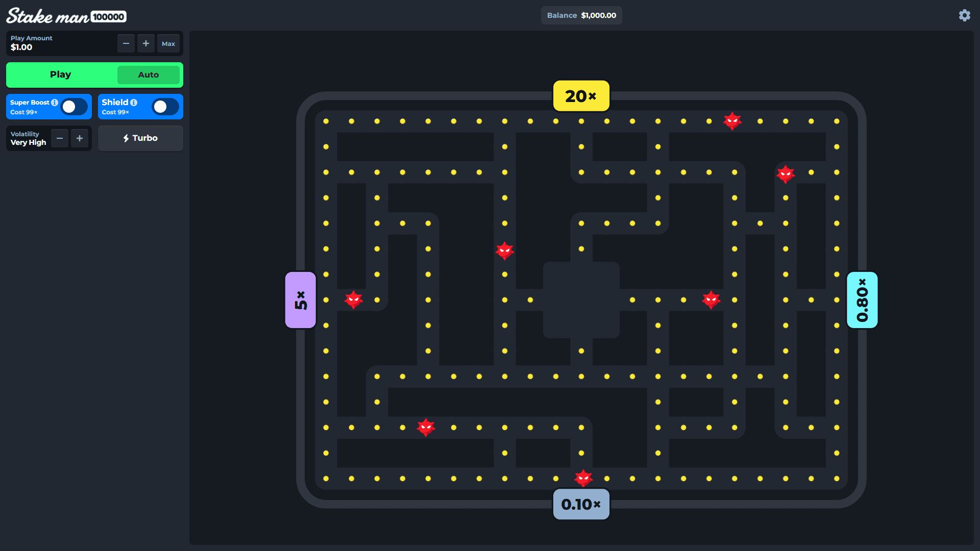Screen dimensions: 980x551
Task: Click the 5× multiplier exit
Action: tap(301, 300)
